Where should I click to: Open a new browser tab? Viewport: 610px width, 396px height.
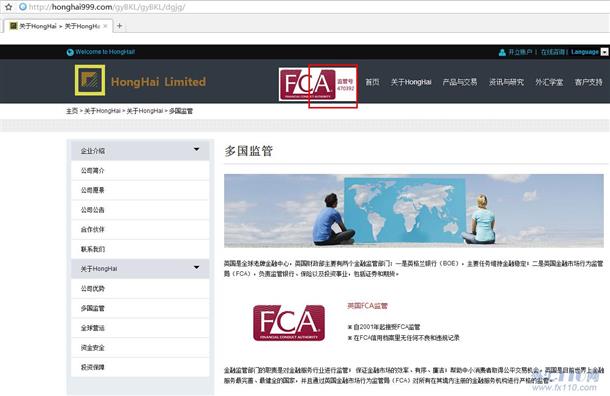coord(120,26)
